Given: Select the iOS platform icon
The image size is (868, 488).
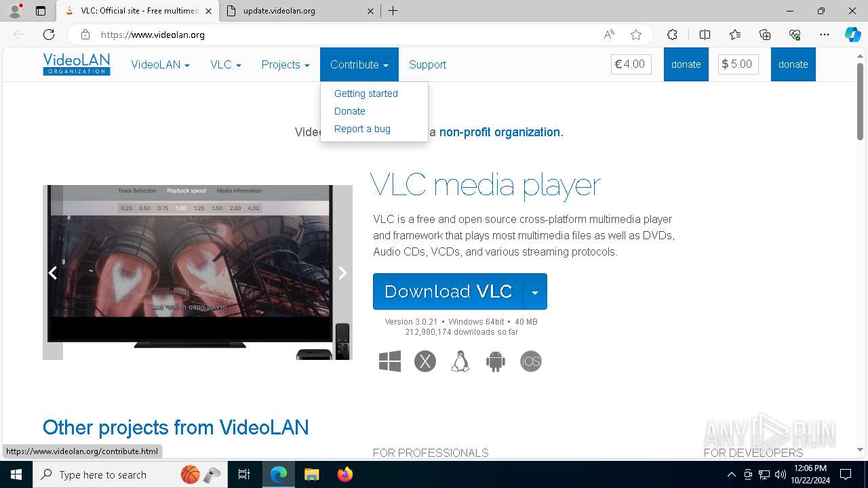Looking at the screenshot, I should tap(531, 361).
